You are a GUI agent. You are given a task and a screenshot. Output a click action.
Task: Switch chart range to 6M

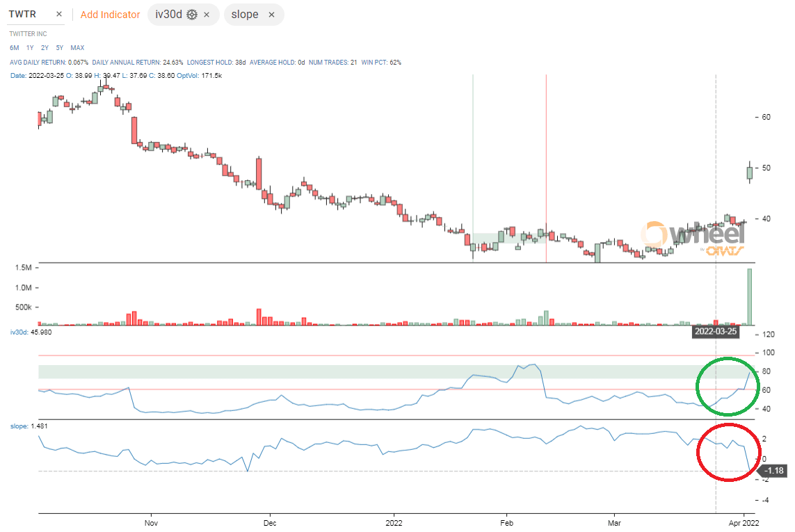click(x=14, y=48)
